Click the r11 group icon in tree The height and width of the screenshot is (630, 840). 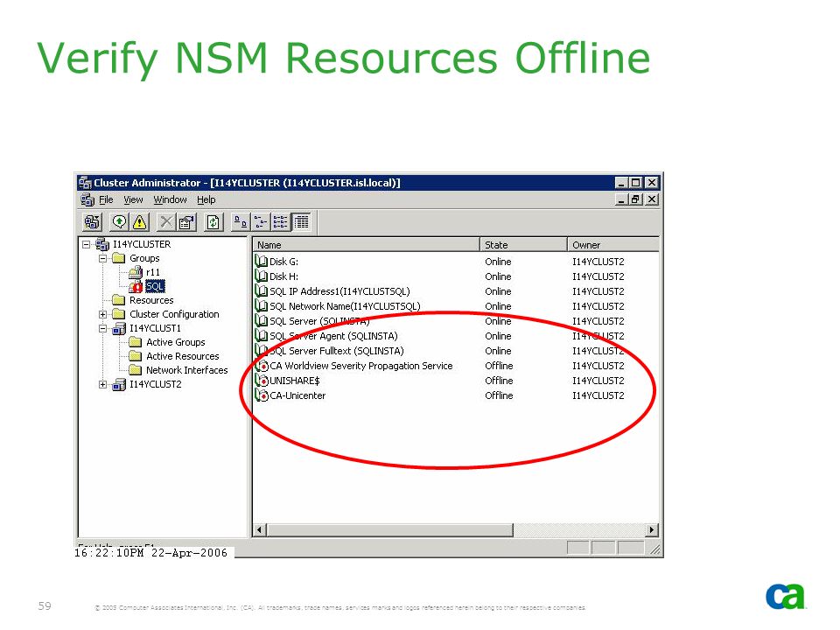coord(136,272)
